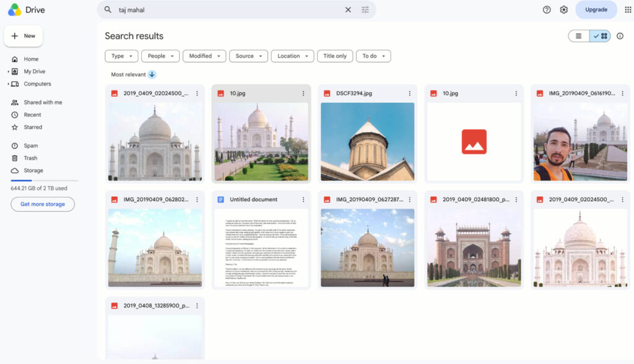This screenshot has width=634, height=364.
Task: Open the Location filter dropdown
Action: 292,56
